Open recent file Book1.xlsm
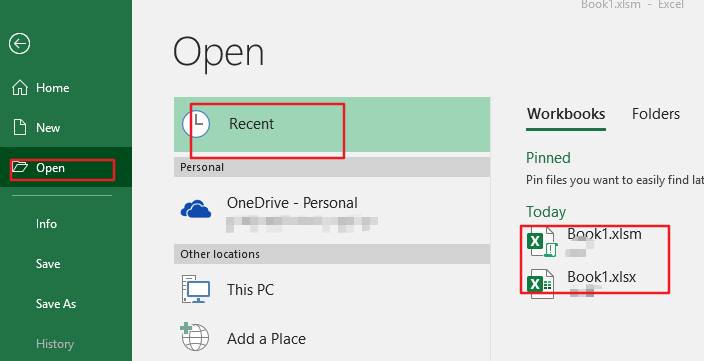 [604, 234]
